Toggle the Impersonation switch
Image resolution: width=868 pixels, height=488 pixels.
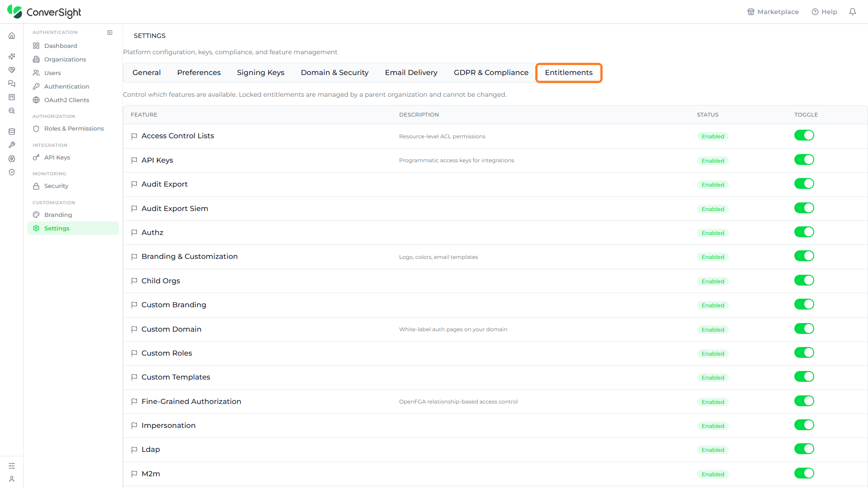[804, 425]
